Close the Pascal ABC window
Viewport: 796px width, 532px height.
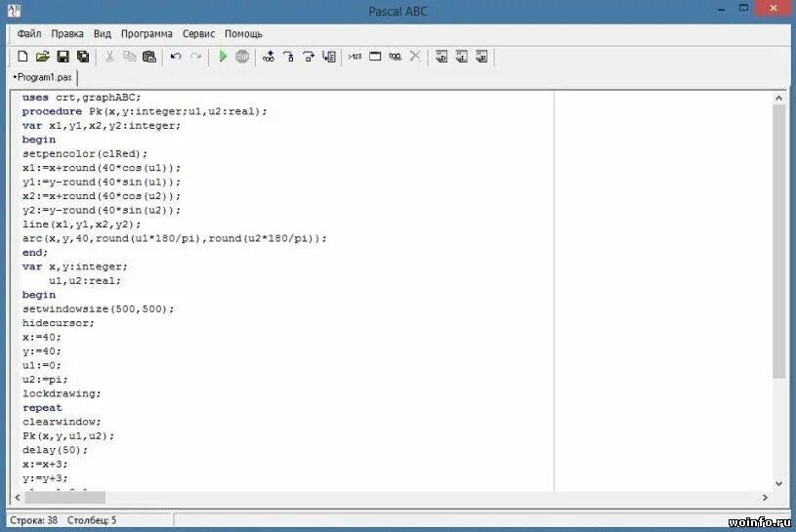point(774,8)
